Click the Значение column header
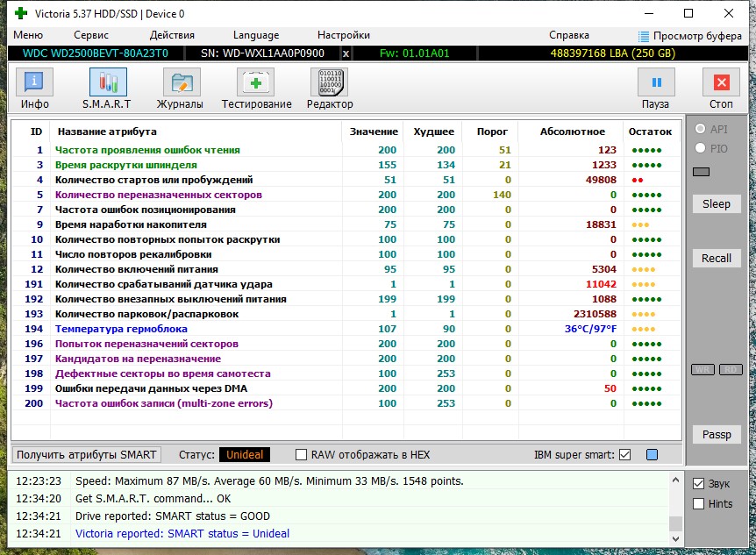The width and height of the screenshot is (756, 555). (x=374, y=132)
